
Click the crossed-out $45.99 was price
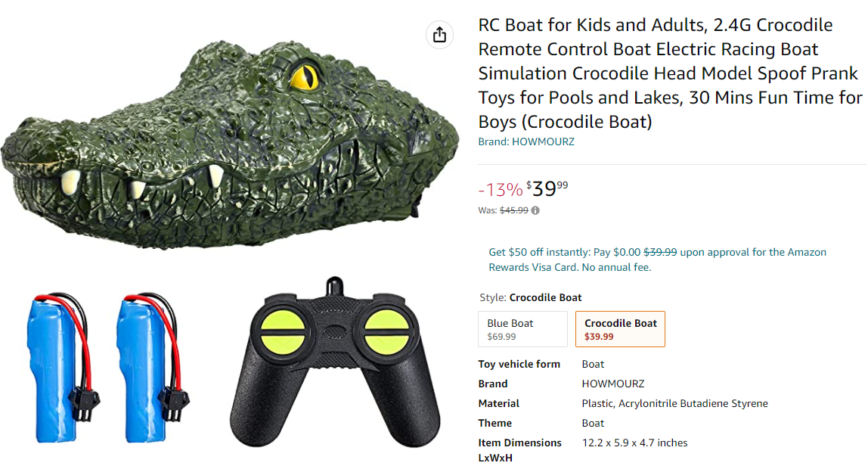pyautogui.click(x=514, y=210)
